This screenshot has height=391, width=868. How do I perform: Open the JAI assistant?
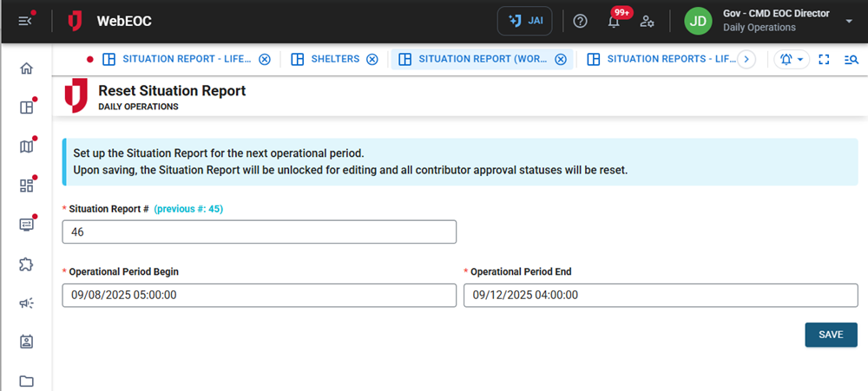(524, 21)
